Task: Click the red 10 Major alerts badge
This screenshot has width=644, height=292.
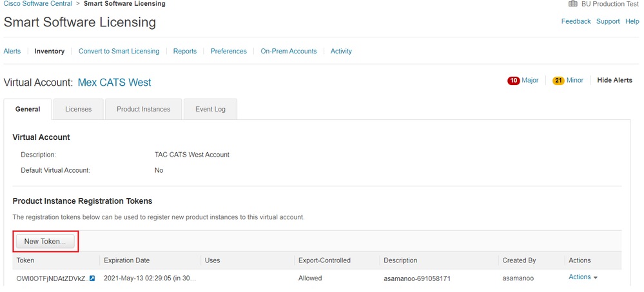Action: 514,81
